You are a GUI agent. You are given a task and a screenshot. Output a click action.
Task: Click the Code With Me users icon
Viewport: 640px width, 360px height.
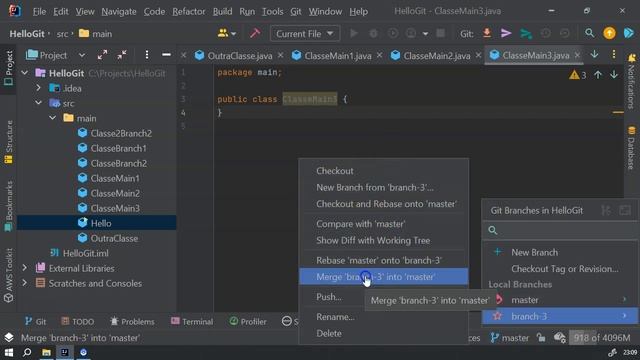coord(227,33)
